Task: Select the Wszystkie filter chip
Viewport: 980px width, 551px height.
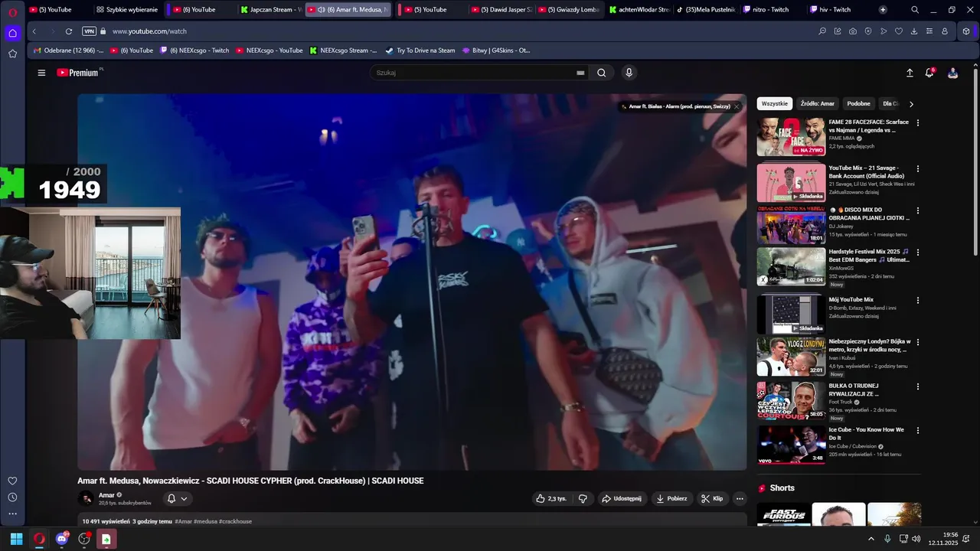Action: pyautogui.click(x=775, y=103)
